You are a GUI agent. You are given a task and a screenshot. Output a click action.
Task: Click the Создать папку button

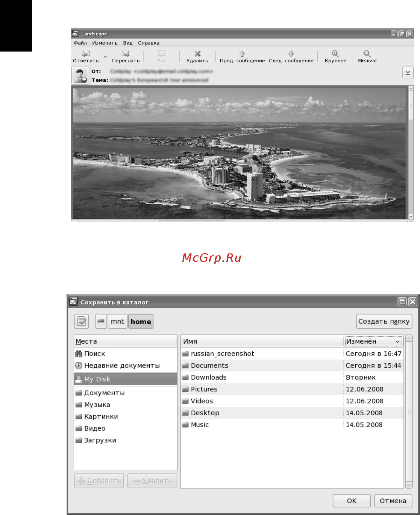coord(384,321)
